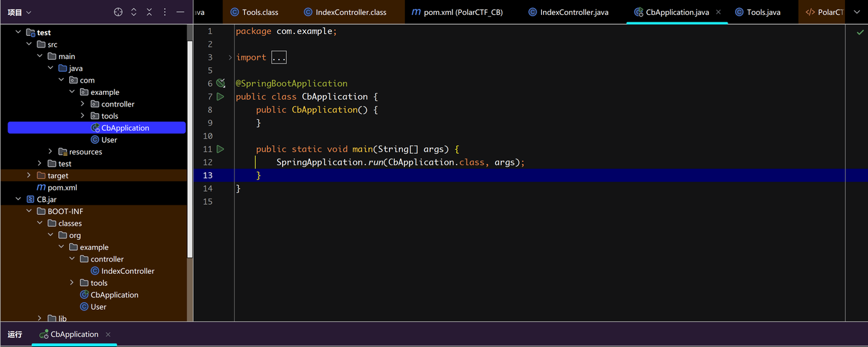
Task: Expand the resources folder chevron
Action: click(50, 152)
